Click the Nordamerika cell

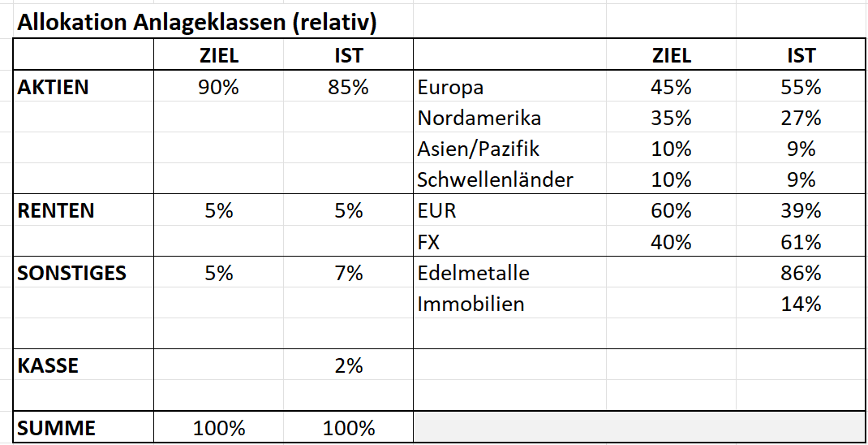click(x=479, y=119)
